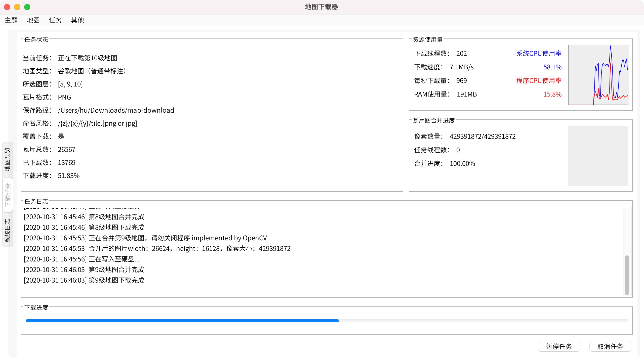Open the 地图 menu
Image resolution: width=644 pixels, height=362 pixels.
(x=33, y=20)
